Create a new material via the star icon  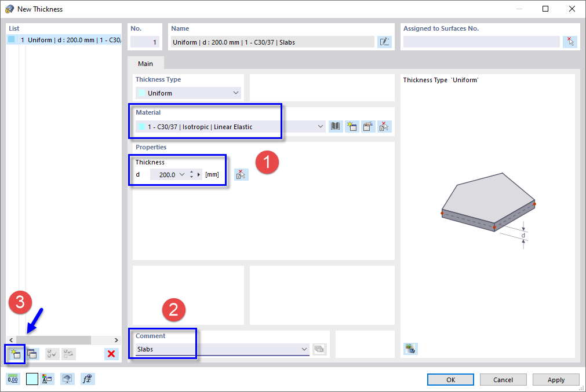click(x=352, y=126)
